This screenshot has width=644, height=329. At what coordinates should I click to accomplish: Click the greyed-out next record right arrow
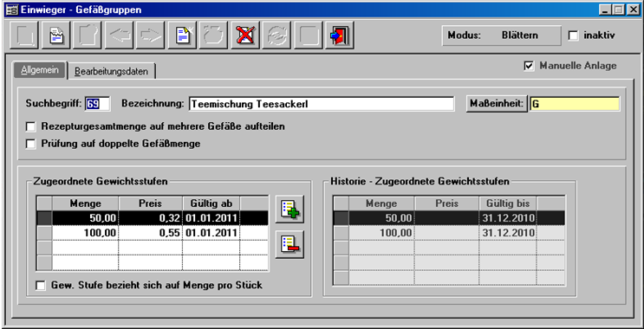(150, 35)
